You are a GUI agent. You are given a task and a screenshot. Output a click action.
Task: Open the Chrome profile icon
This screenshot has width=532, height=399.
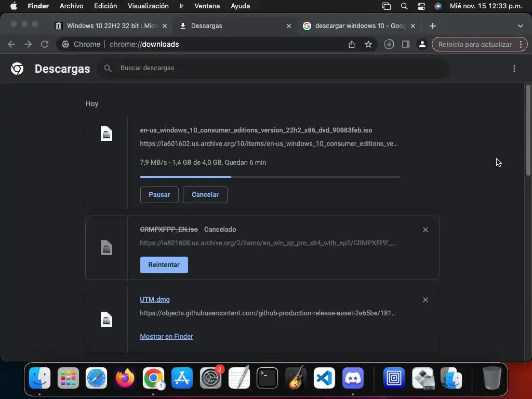point(422,44)
